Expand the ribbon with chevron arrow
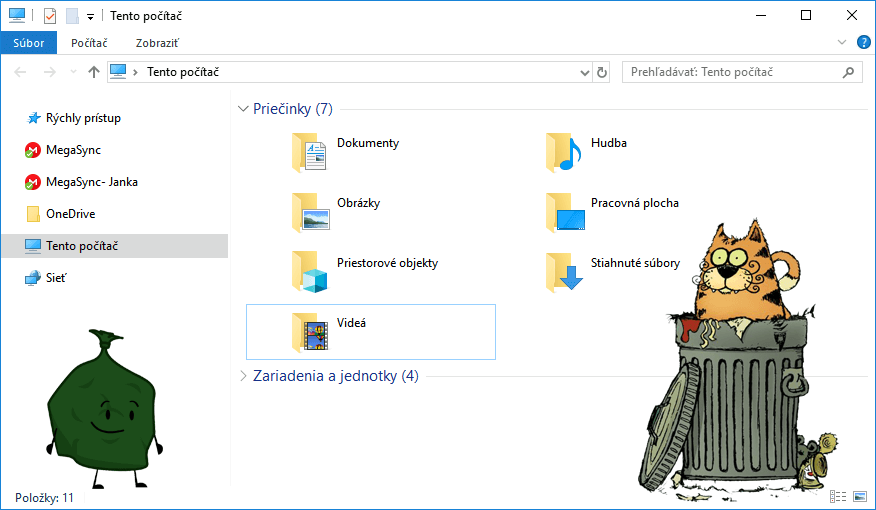The width and height of the screenshot is (876, 510). click(x=841, y=43)
